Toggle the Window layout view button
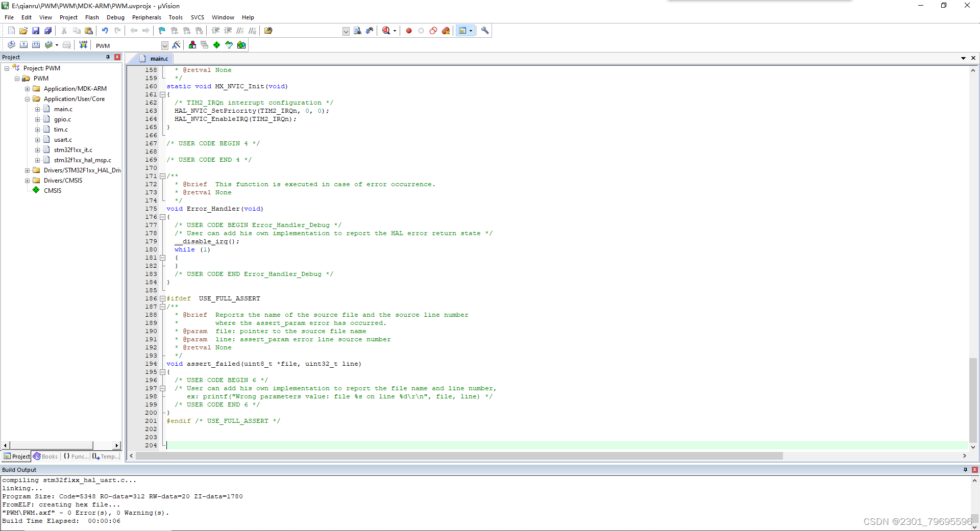 462,31
